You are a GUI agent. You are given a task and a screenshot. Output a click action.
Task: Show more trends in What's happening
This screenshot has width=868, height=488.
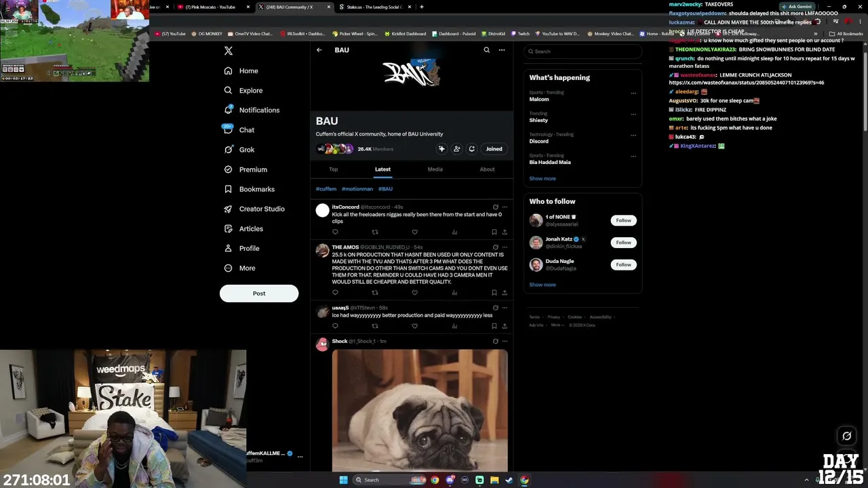click(542, 179)
